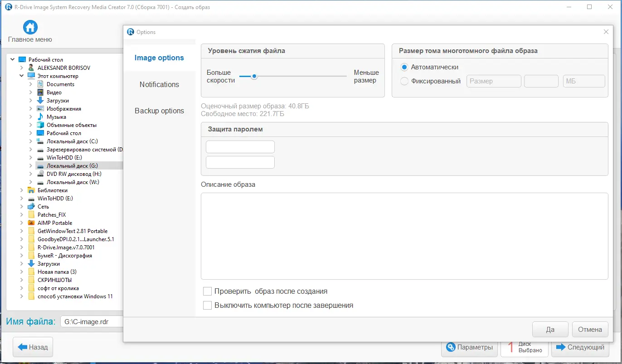The width and height of the screenshot is (622, 364).
Task: Click the Главное меню home icon
Action: 30,27
